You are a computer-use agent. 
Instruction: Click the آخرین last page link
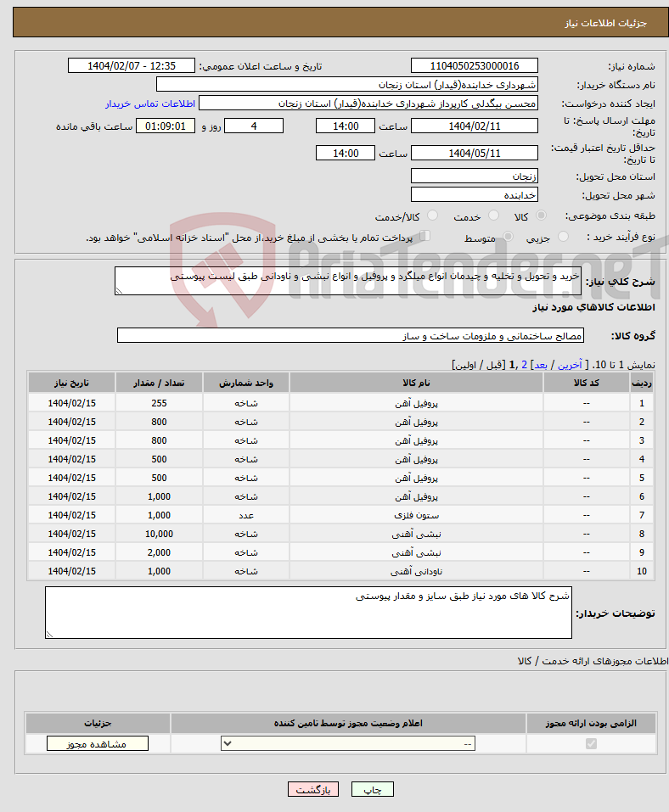(x=570, y=365)
